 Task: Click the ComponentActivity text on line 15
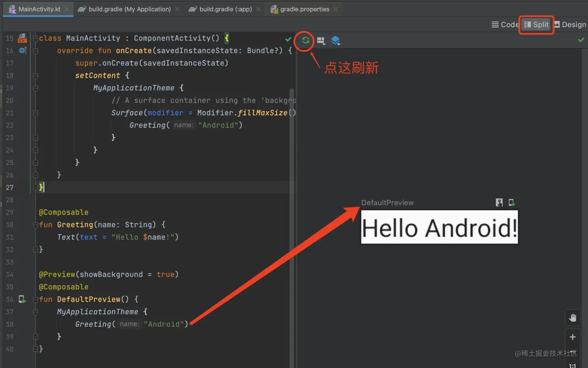coord(173,38)
